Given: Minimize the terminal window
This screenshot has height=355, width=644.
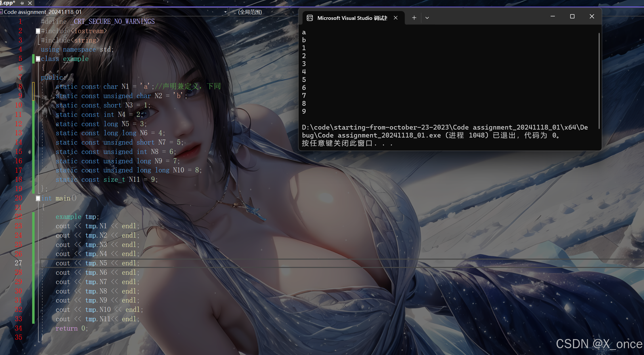Looking at the screenshot, I should click(x=552, y=16).
